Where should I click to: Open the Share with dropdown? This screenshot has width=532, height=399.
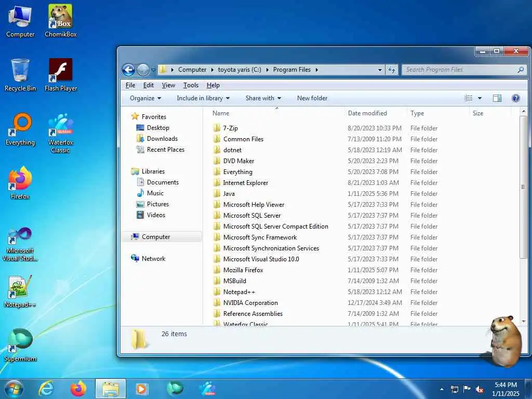(x=263, y=98)
